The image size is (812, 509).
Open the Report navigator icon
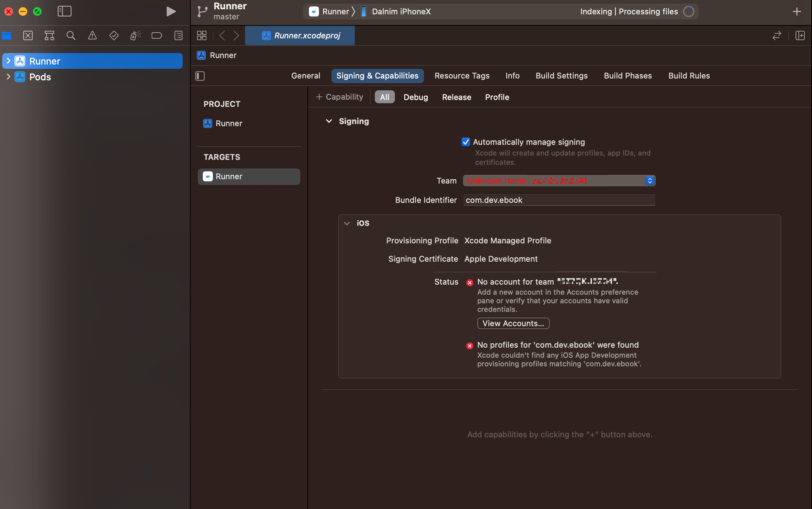pos(178,35)
